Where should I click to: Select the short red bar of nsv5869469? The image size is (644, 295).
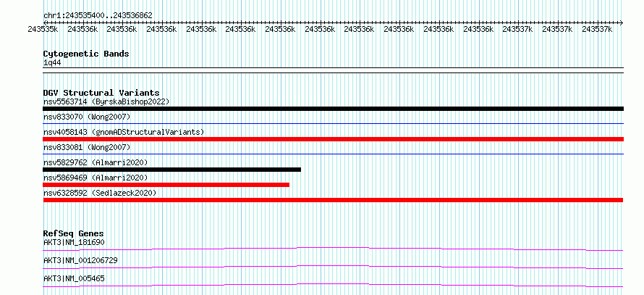coord(166,185)
